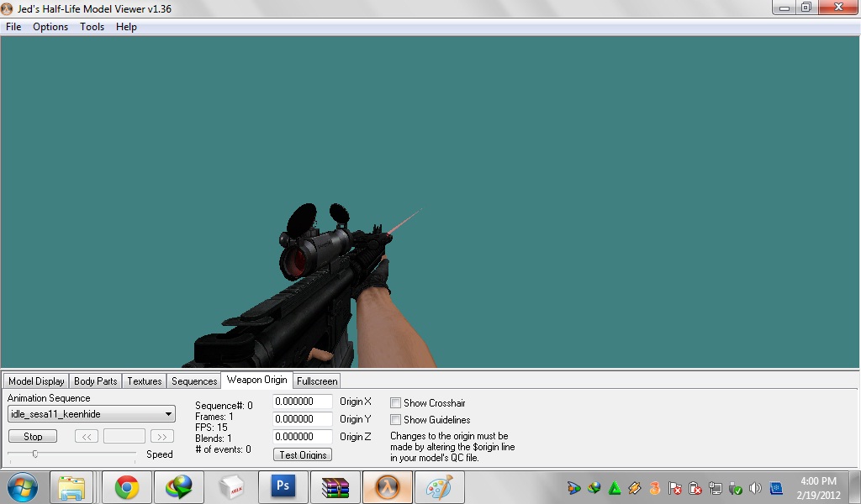Click the Stop animation button
The height and width of the screenshot is (504, 861).
coord(33,437)
